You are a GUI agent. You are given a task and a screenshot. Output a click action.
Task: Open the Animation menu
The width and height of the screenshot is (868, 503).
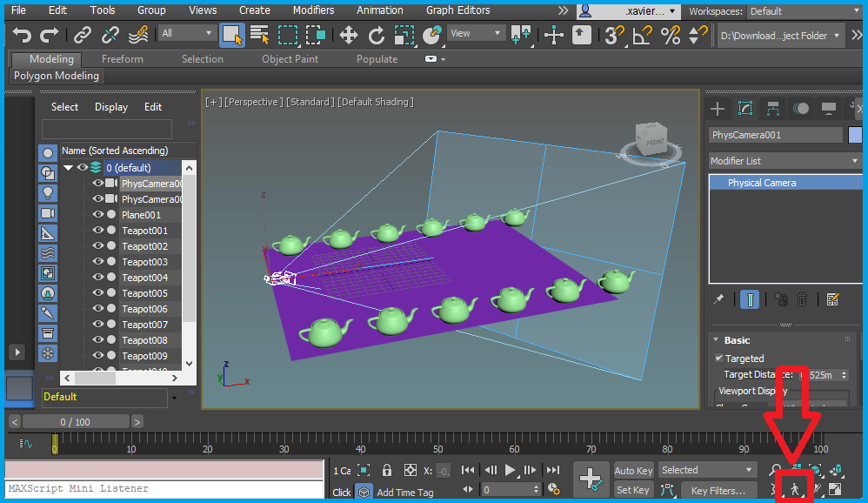point(379,10)
